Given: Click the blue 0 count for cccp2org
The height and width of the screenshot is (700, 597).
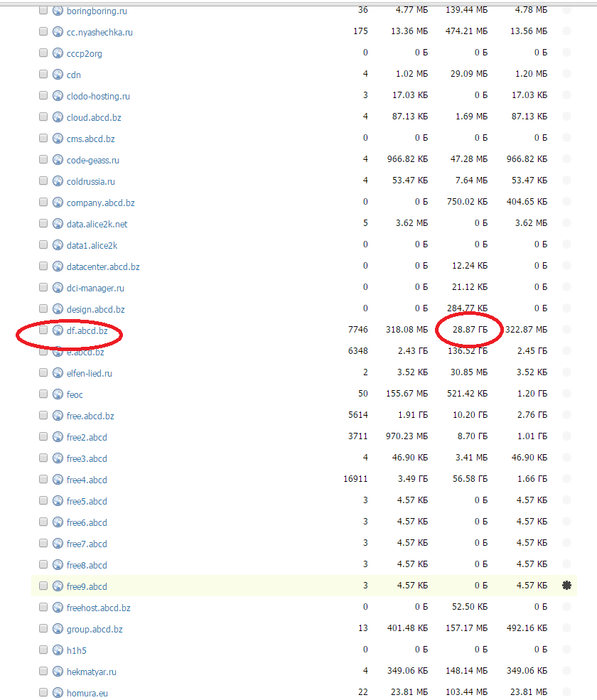Looking at the screenshot, I should click(x=365, y=53).
